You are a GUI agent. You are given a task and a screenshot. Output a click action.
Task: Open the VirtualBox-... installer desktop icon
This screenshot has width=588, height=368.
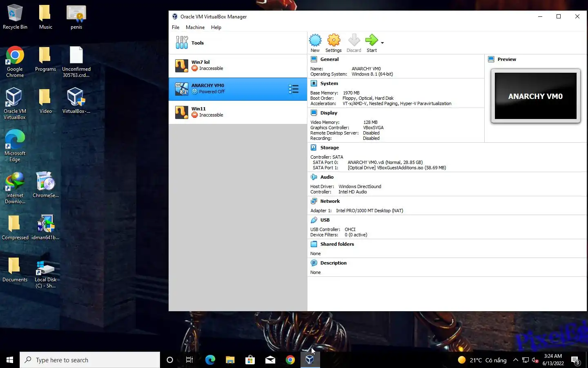[x=76, y=101]
